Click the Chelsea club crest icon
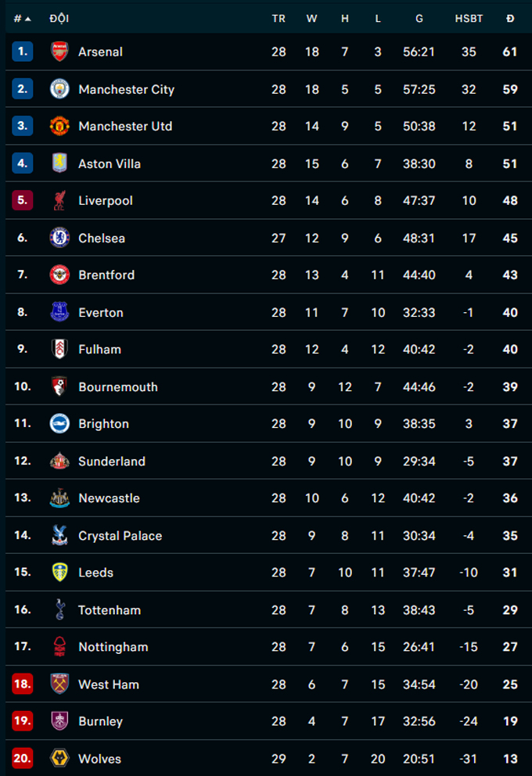This screenshot has width=532, height=776. click(x=59, y=238)
